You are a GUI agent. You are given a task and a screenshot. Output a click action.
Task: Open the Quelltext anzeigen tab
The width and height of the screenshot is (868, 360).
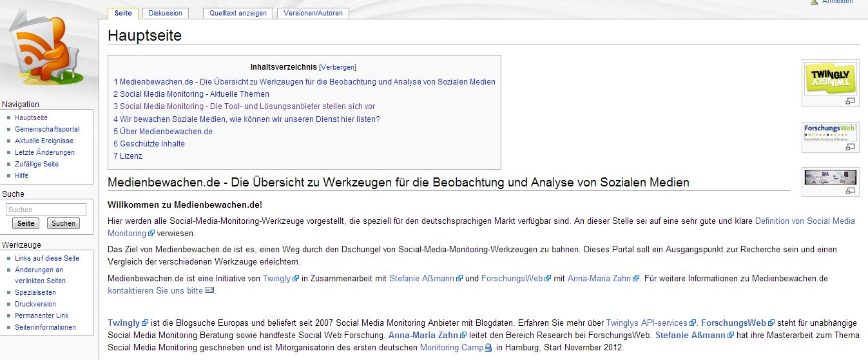pyautogui.click(x=238, y=13)
